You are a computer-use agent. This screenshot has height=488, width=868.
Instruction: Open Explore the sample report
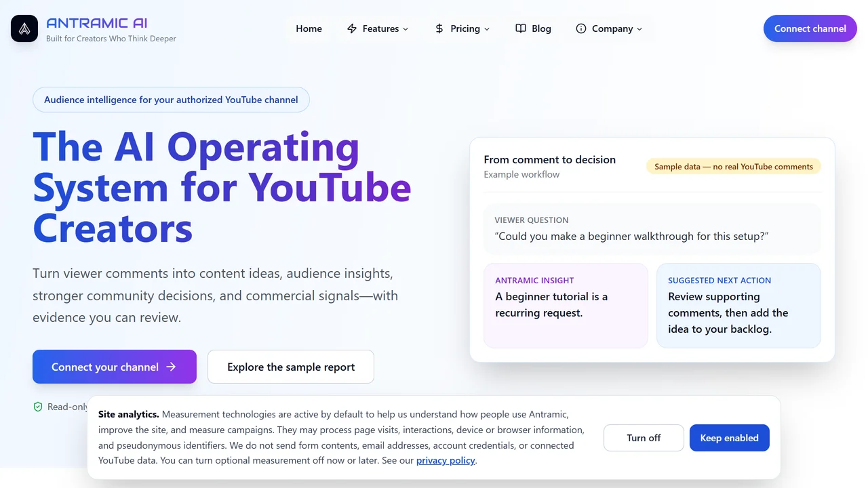pyautogui.click(x=291, y=367)
